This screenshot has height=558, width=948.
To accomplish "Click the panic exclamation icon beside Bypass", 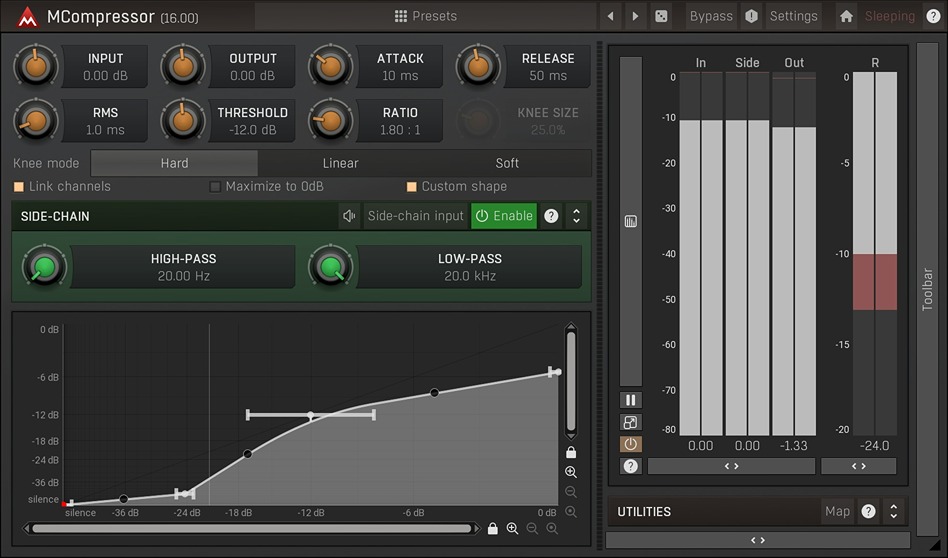I will 751,16.
